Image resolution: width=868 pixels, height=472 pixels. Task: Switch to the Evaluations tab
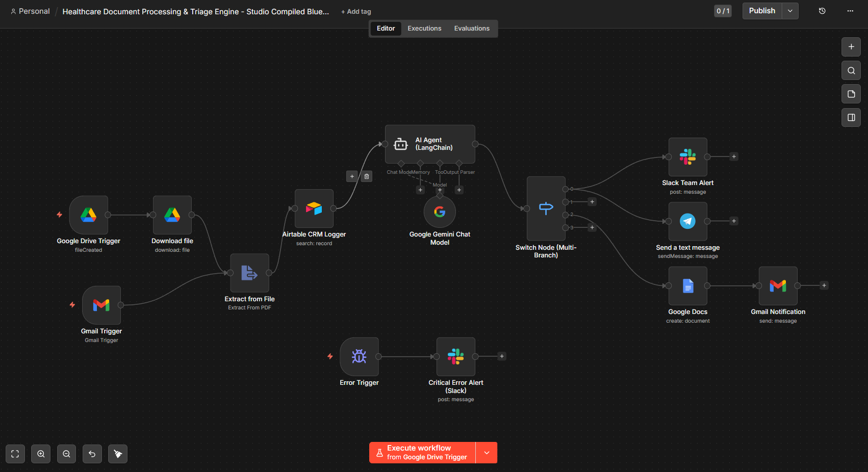pyautogui.click(x=472, y=29)
